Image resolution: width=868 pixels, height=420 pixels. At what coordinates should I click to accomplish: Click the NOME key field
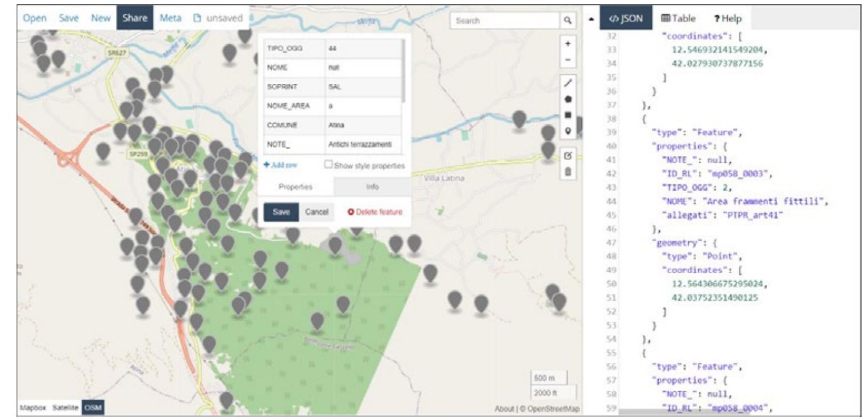coord(294,68)
